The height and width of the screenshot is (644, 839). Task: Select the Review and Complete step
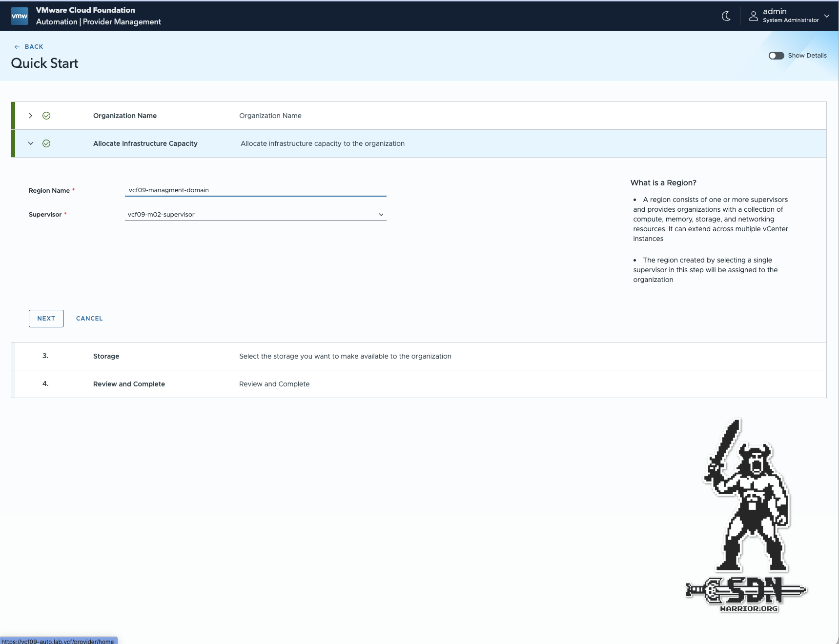129,384
